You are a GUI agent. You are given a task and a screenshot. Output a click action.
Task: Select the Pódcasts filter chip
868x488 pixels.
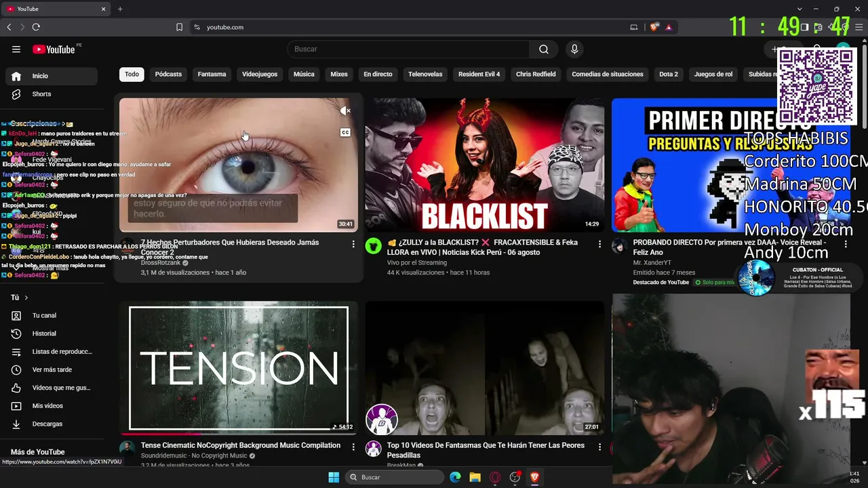[x=168, y=75]
